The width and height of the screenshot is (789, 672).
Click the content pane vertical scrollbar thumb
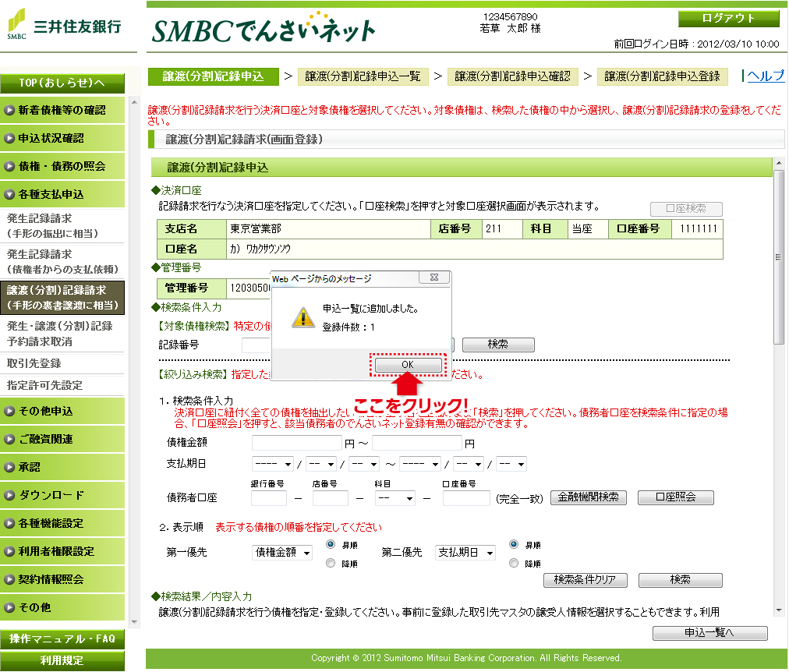coord(778,257)
